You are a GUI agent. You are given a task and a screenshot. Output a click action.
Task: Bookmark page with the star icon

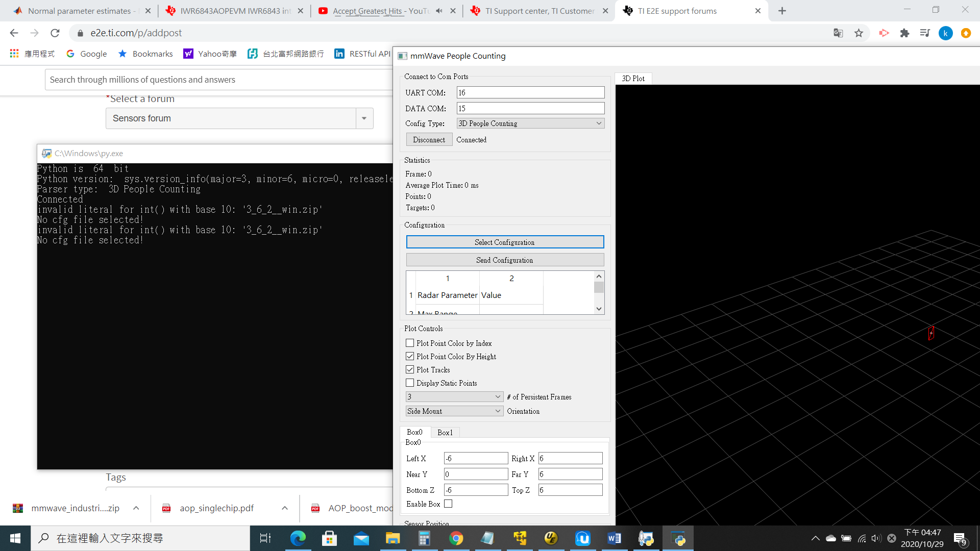tap(859, 33)
